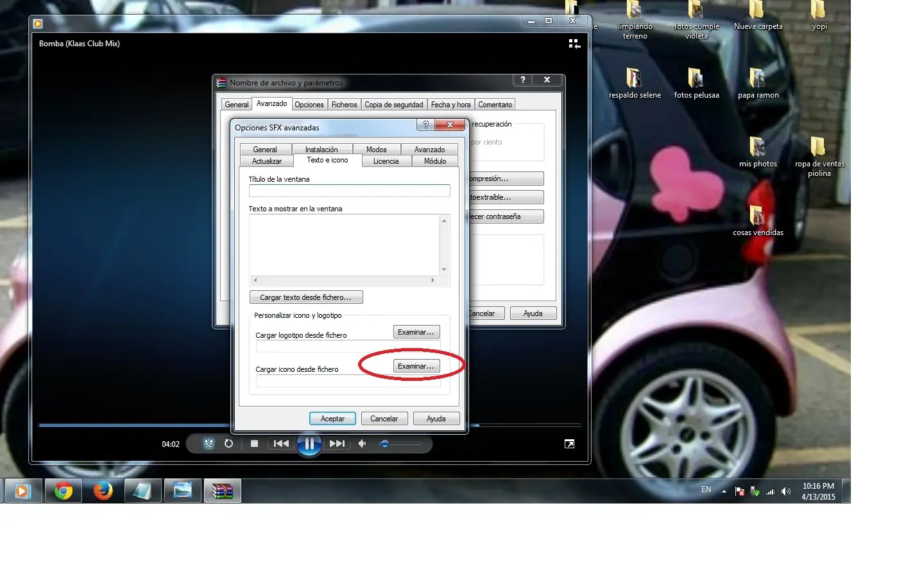Viewport: 924px width, 578px height.
Task: Open the fotos pelusaa folder
Action: [696, 83]
